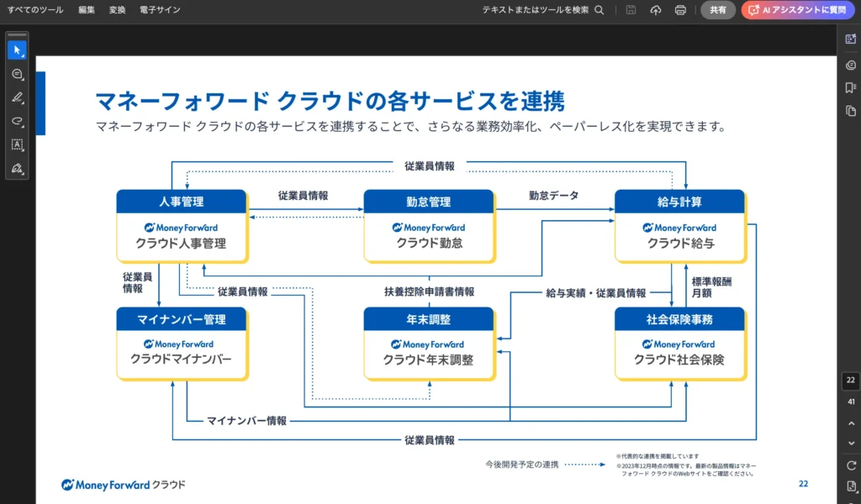This screenshot has height=504, width=861.
Task: Click the 共有 share button
Action: click(x=718, y=10)
